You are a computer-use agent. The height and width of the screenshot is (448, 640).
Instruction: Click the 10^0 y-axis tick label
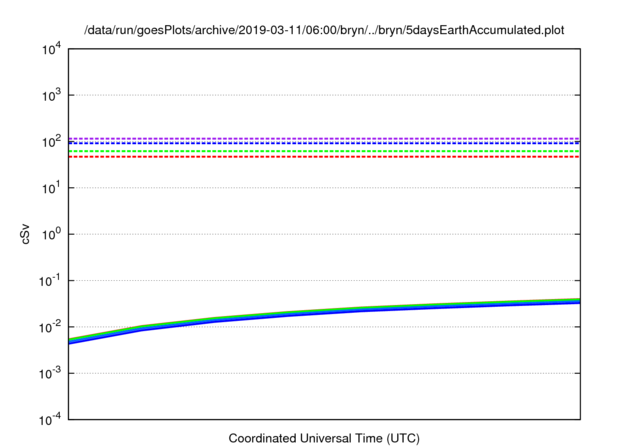51,235
